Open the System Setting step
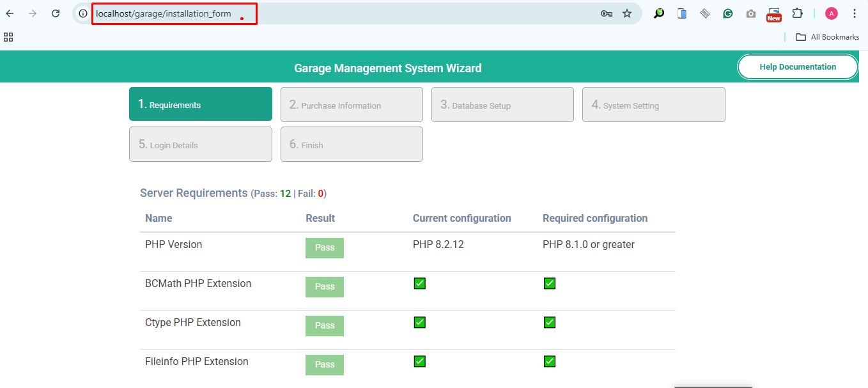The height and width of the screenshot is (388, 868). pyautogui.click(x=654, y=104)
